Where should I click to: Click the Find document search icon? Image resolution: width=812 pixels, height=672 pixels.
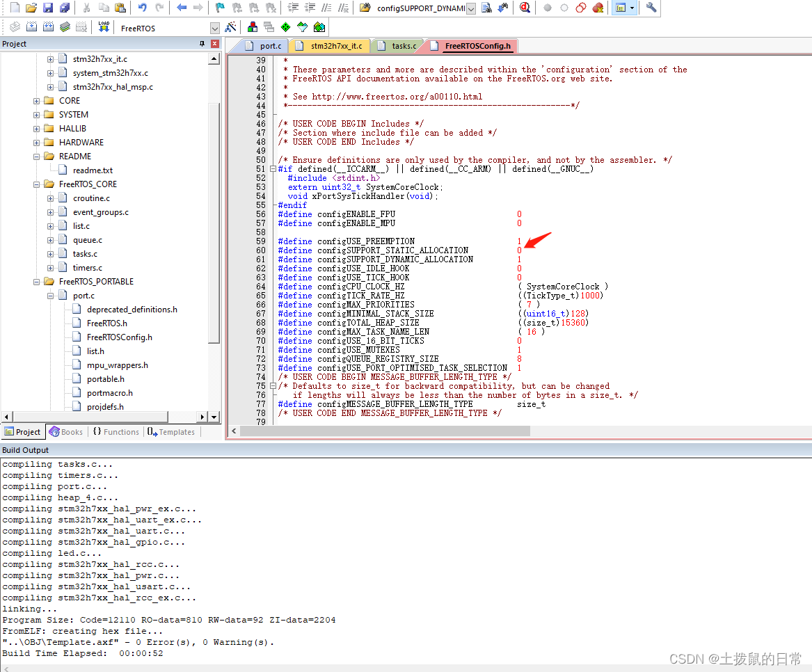point(486,8)
